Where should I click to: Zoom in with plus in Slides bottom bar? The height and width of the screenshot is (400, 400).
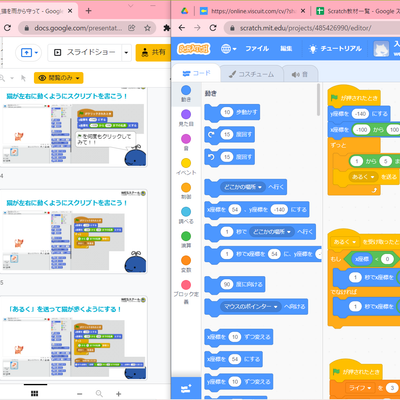118,394
